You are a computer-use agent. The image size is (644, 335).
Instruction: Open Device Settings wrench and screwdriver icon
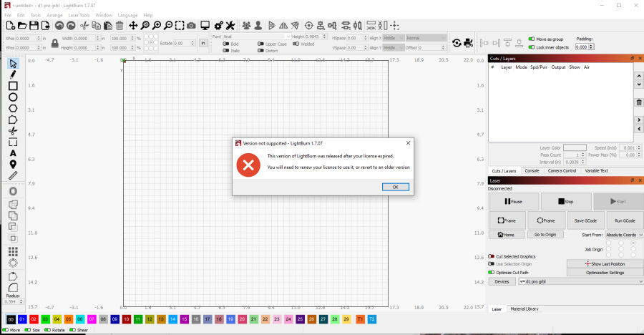230,26
